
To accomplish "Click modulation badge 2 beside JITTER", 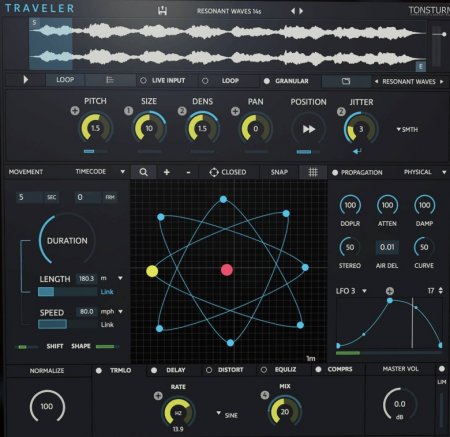I will (341, 112).
